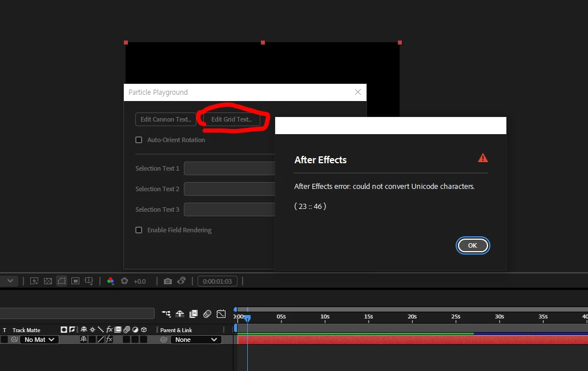Click the 10s mark on the time ruler
Image resolution: width=588 pixels, height=371 pixels.
[325, 317]
